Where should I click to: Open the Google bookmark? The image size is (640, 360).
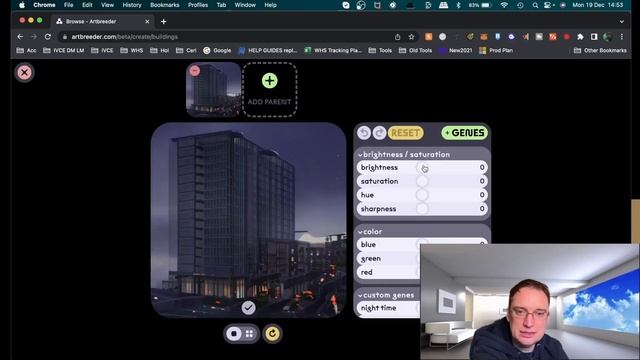pos(217,51)
